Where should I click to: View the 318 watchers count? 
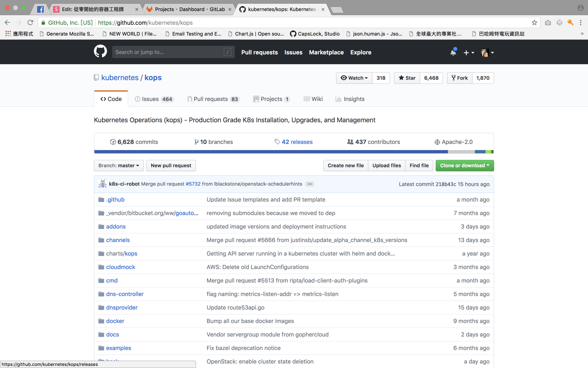(x=381, y=78)
